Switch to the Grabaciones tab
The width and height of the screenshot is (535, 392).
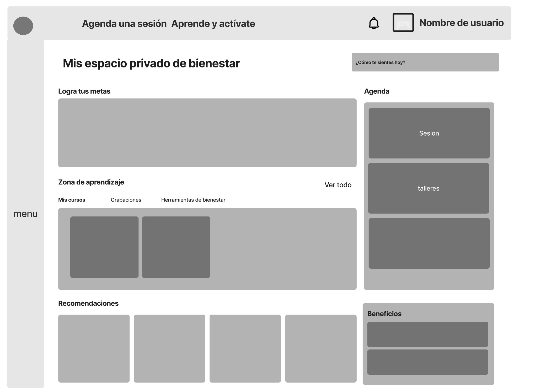click(126, 200)
